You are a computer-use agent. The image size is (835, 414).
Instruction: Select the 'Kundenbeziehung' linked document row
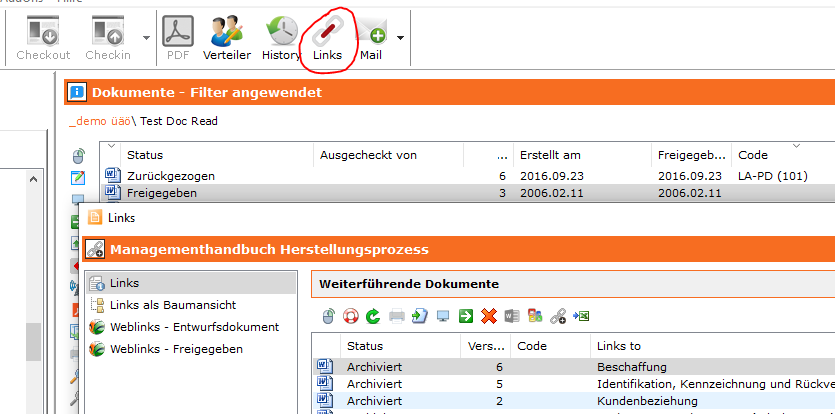[574, 401]
